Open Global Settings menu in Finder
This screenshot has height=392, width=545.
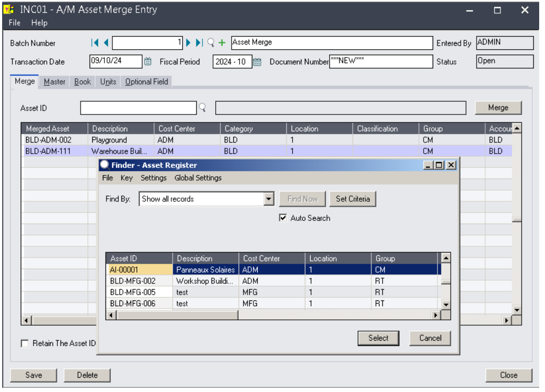[x=198, y=178]
